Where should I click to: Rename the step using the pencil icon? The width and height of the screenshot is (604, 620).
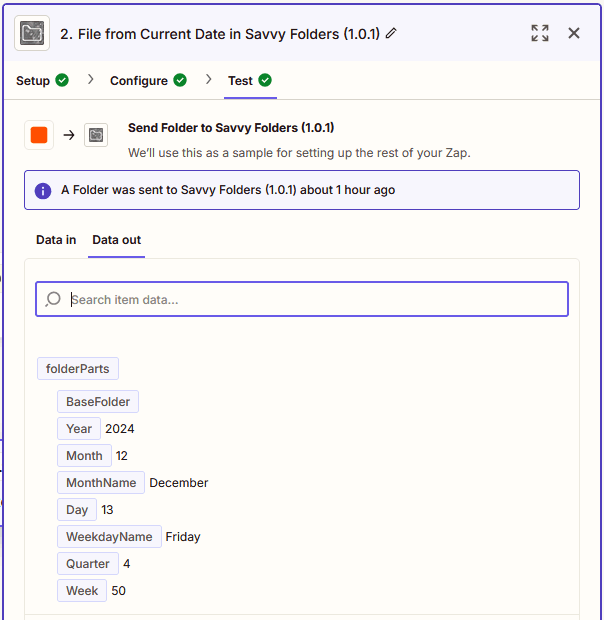[x=391, y=33]
